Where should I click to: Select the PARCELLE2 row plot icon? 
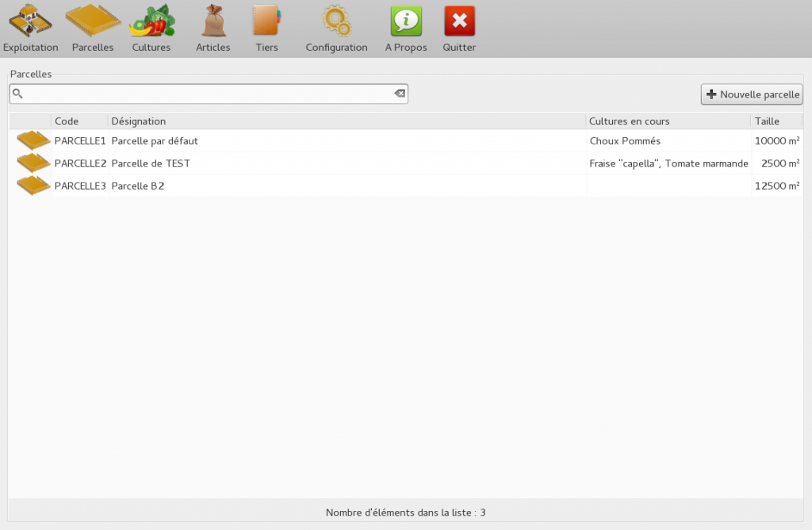[33, 163]
